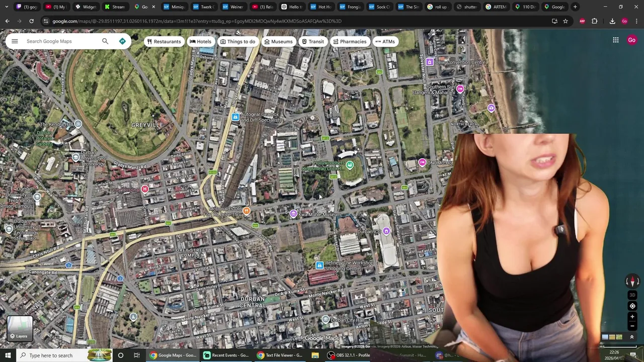Screen dimensions: 644x362
Task: Toggle the 3D view button
Action: 632,295
